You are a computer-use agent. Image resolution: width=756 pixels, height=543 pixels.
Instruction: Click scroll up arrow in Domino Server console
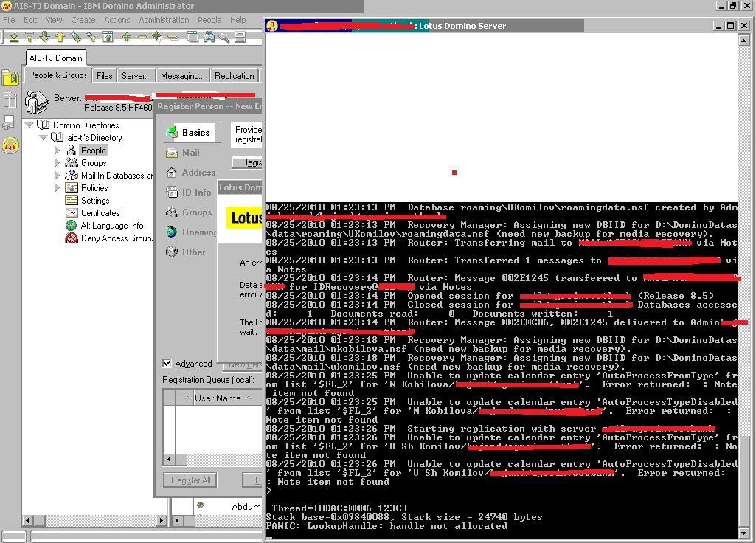743,41
